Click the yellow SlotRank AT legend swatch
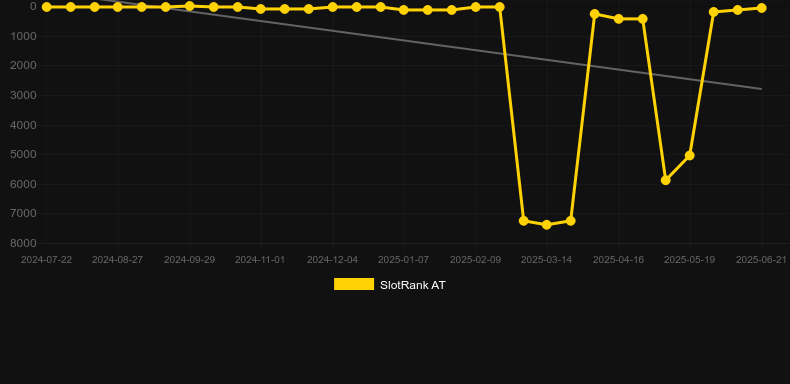The image size is (790, 384). tap(354, 284)
